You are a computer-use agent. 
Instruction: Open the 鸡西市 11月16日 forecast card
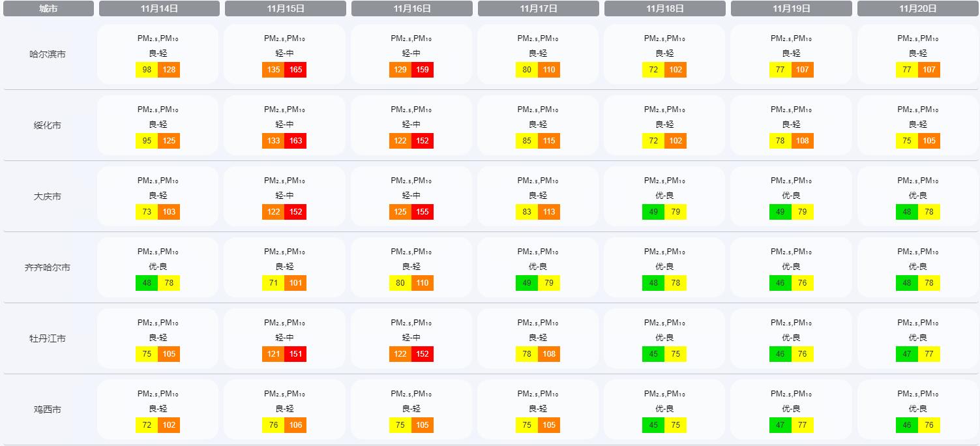411,409
